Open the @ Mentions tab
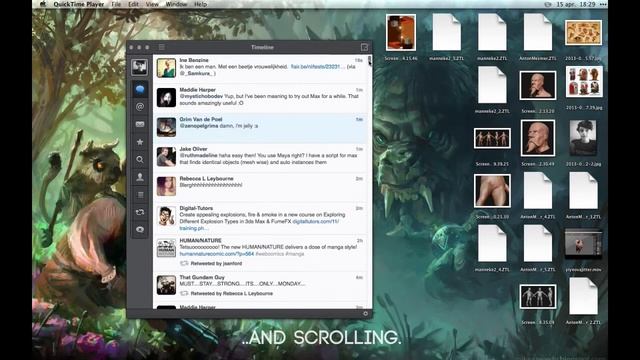This screenshot has width=640, height=360. coord(140,107)
